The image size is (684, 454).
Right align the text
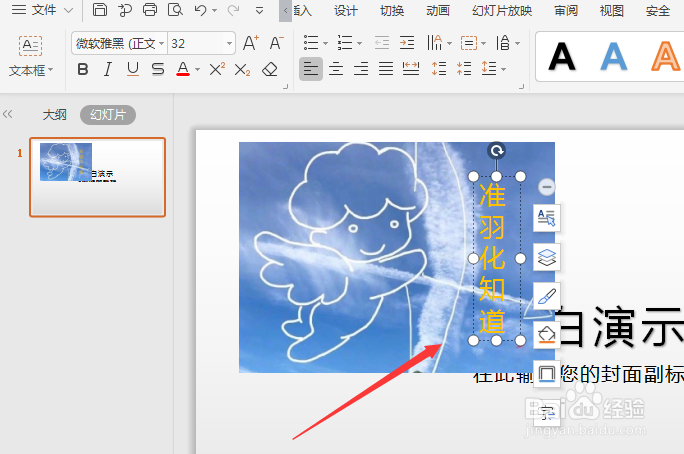coord(361,69)
